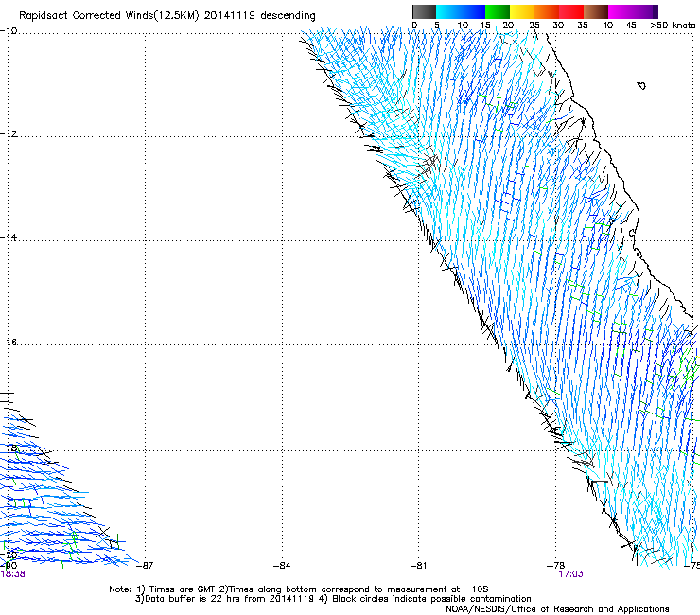
Task: Click the longitude label '-78'
Action: (556, 566)
